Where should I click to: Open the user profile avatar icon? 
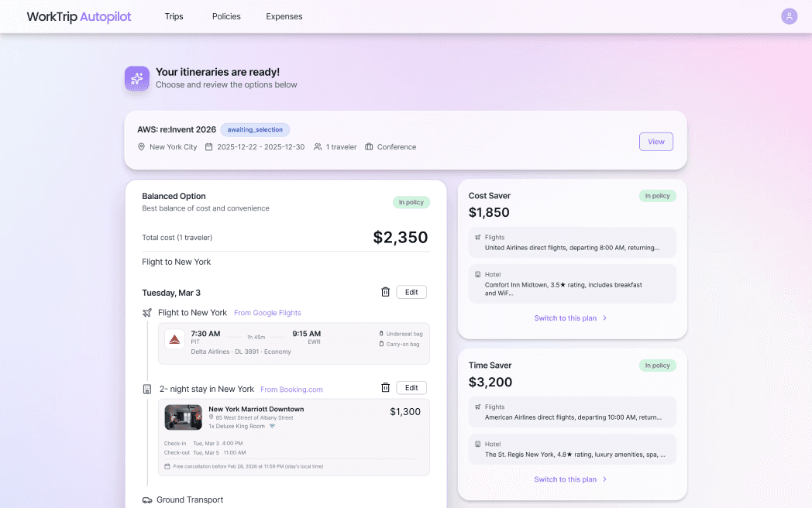pos(790,16)
